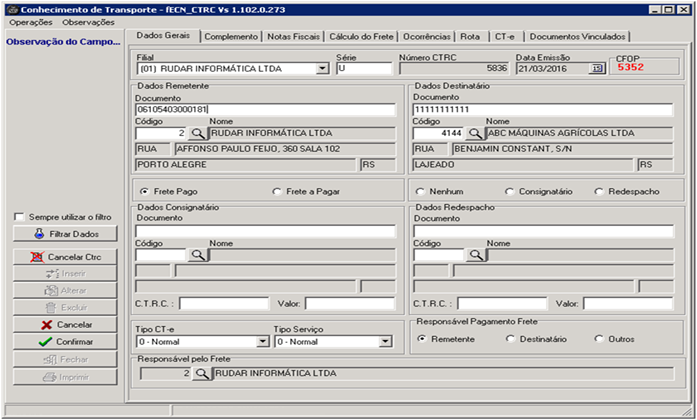The image size is (697, 420).
Task: Click the Filtrar Dados button
Action: coord(65,234)
